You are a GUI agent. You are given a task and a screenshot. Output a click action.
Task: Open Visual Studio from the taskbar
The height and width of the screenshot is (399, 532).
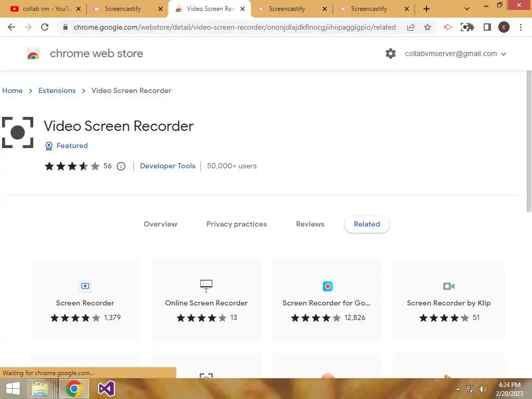(x=106, y=389)
